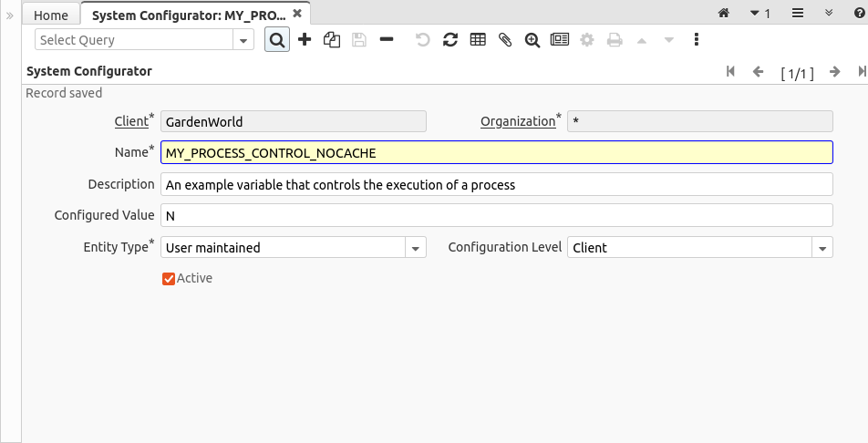Collapse header with double chevron icon

click(x=829, y=12)
